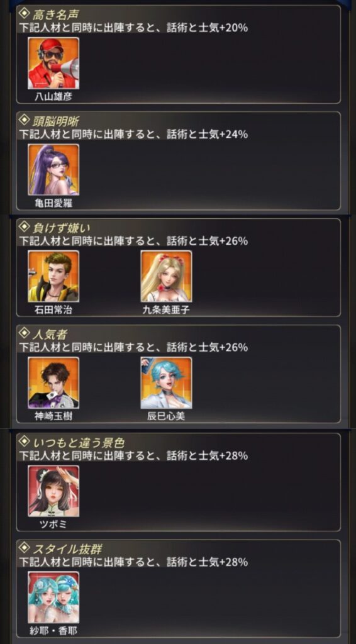The image size is (356, 644).
Task: Open the 辰巳心美 blue-haired portrait
Action: point(166,382)
